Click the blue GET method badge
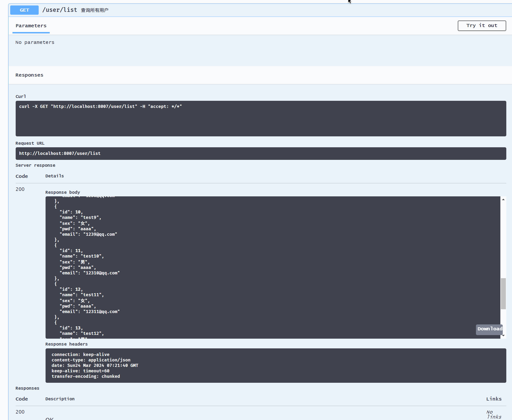 coord(24,10)
